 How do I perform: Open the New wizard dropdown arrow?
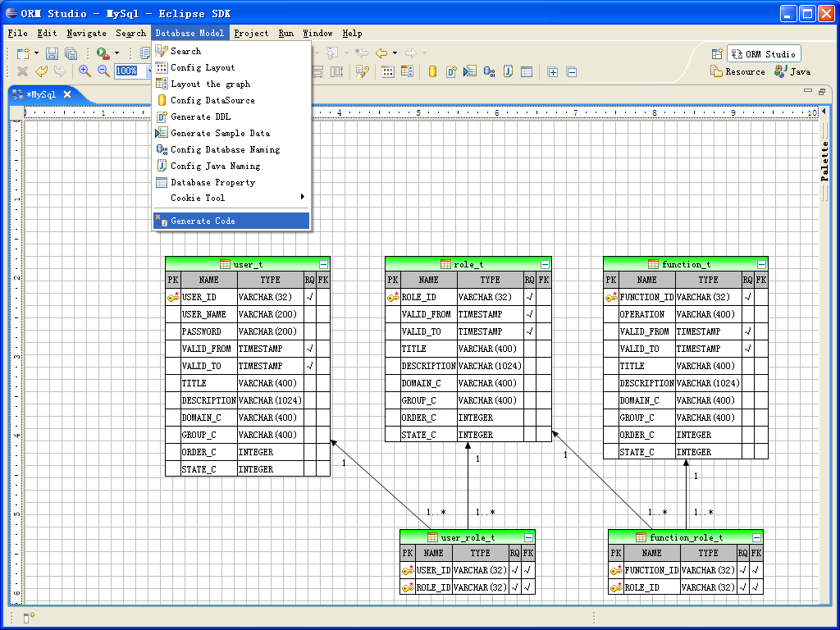click(36, 53)
